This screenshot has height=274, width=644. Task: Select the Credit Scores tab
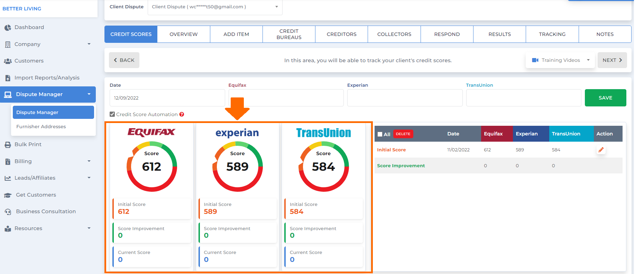point(131,34)
